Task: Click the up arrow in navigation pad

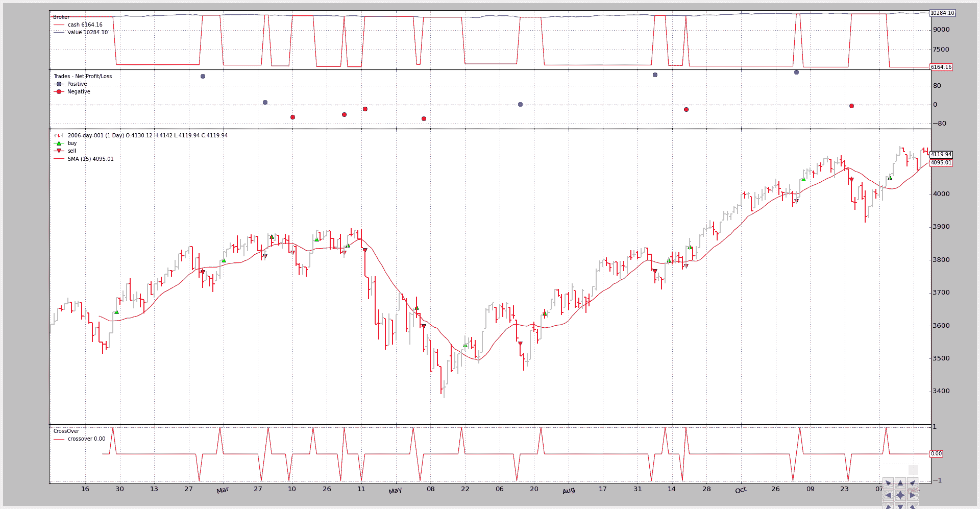Action: 900,483
